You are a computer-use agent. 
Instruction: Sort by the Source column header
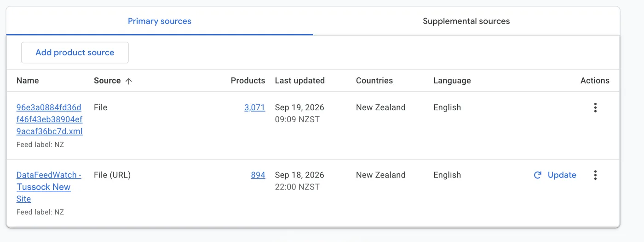tap(107, 81)
